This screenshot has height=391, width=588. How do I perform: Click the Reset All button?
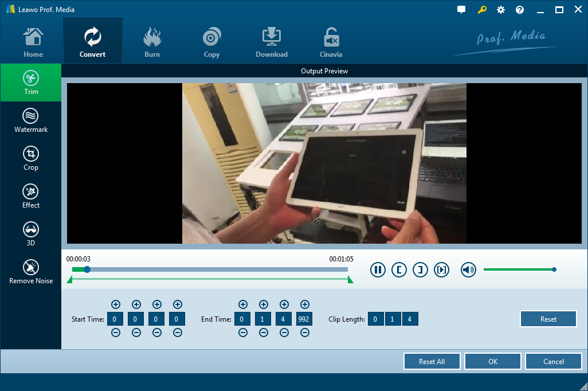point(432,361)
